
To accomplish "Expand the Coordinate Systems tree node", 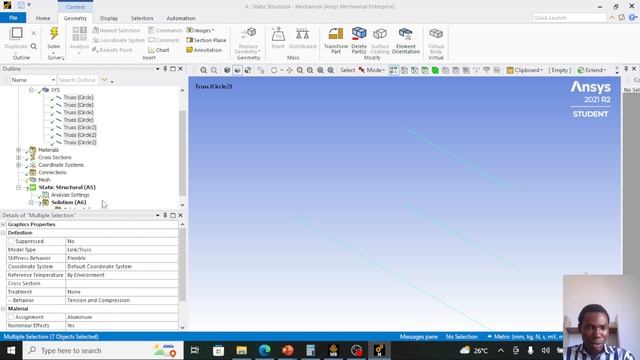I will [18, 165].
